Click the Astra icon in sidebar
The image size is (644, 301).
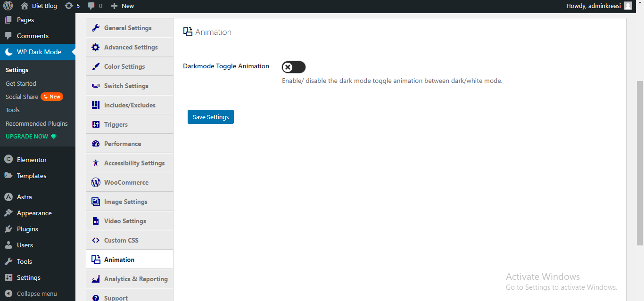point(9,196)
